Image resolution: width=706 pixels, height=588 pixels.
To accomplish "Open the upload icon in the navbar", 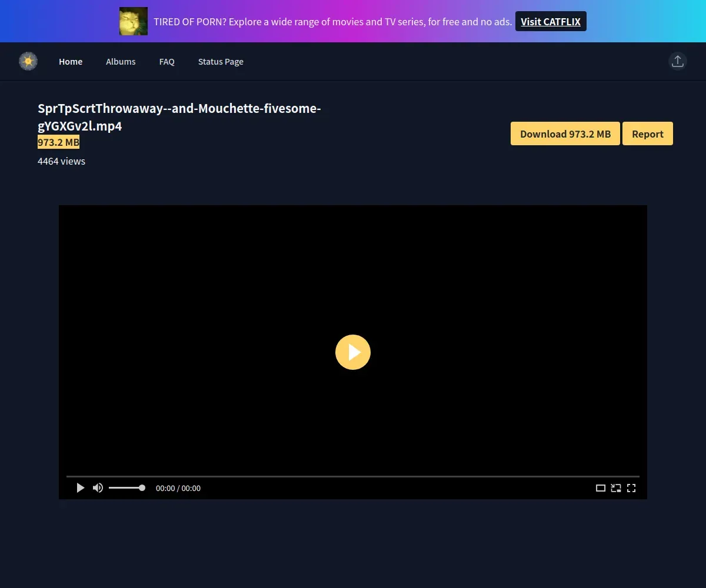I will tap(678, 61).
